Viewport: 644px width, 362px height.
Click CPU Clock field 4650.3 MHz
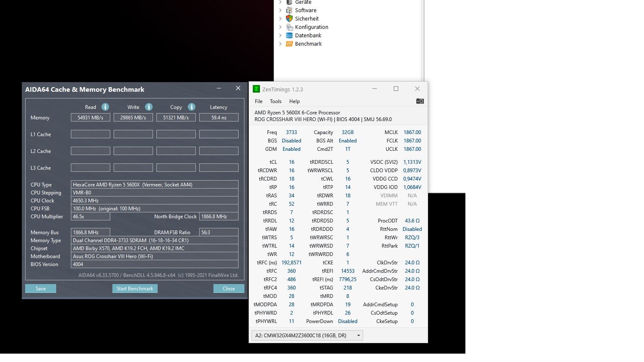(155, 200)
